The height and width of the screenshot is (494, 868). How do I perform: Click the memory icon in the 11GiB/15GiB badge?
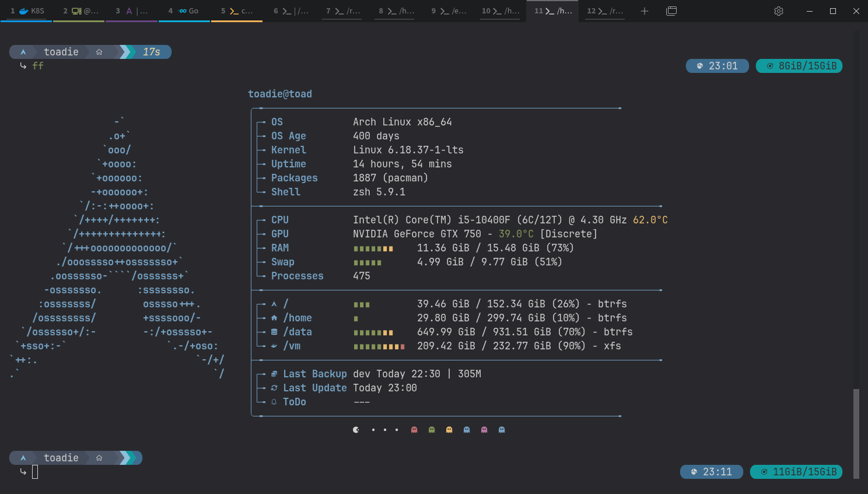pyautogui.click(x=764, y=472)
